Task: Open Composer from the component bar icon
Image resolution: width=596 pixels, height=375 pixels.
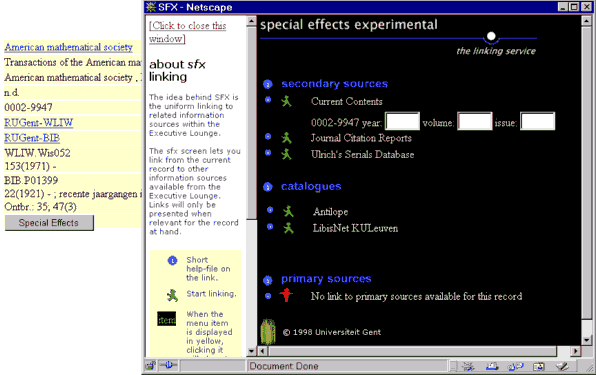Action: click(562, 366)
